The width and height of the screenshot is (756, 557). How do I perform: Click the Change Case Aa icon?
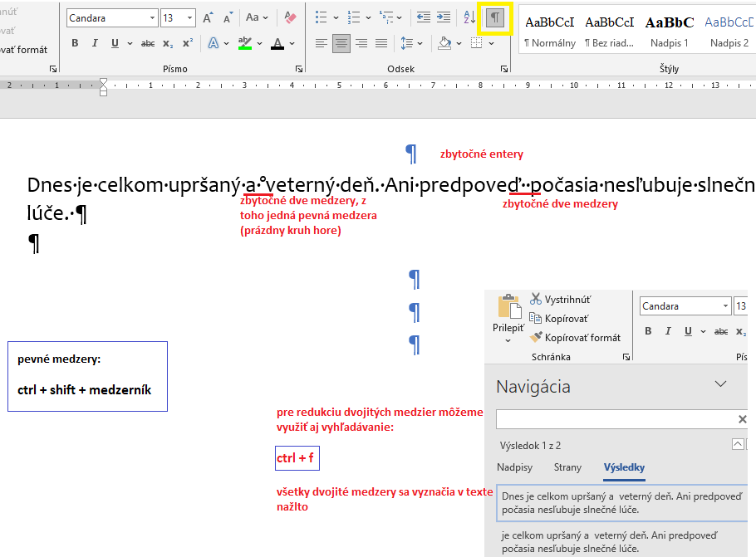tap(253, 17)
